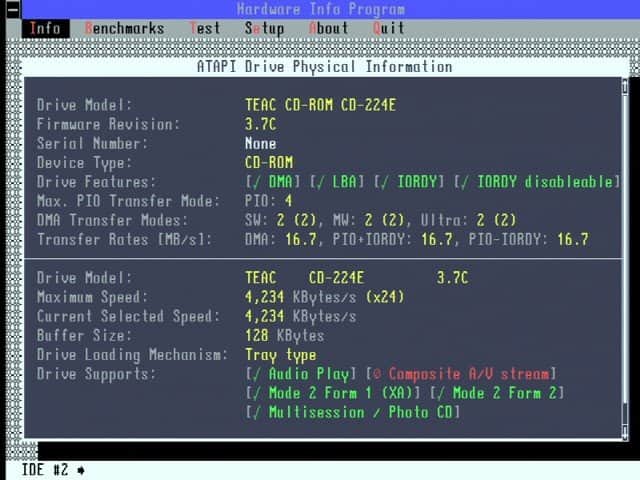The height and width of the screenshot is (480, 640).
Task: Click the MW: 2 (2) DMA mode value
Action: [369, 220]
